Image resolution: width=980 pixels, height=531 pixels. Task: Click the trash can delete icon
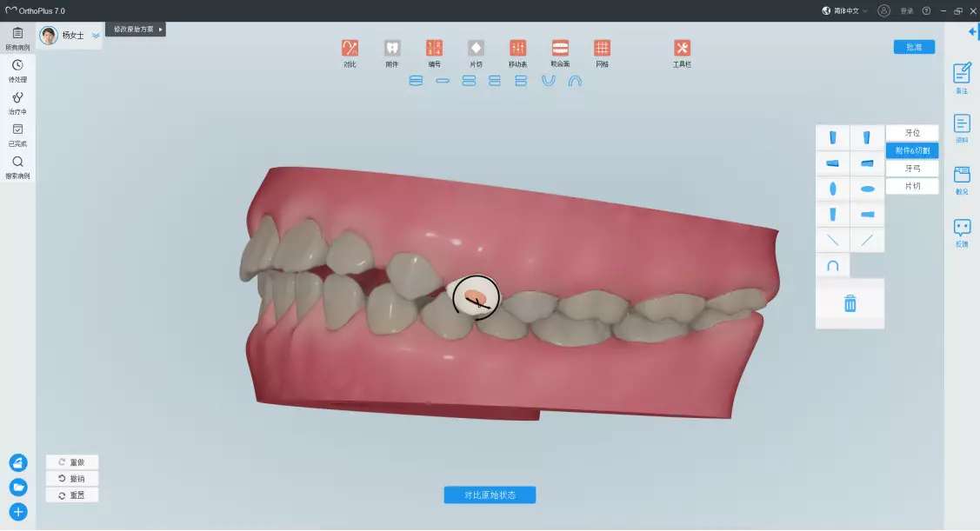850,303
